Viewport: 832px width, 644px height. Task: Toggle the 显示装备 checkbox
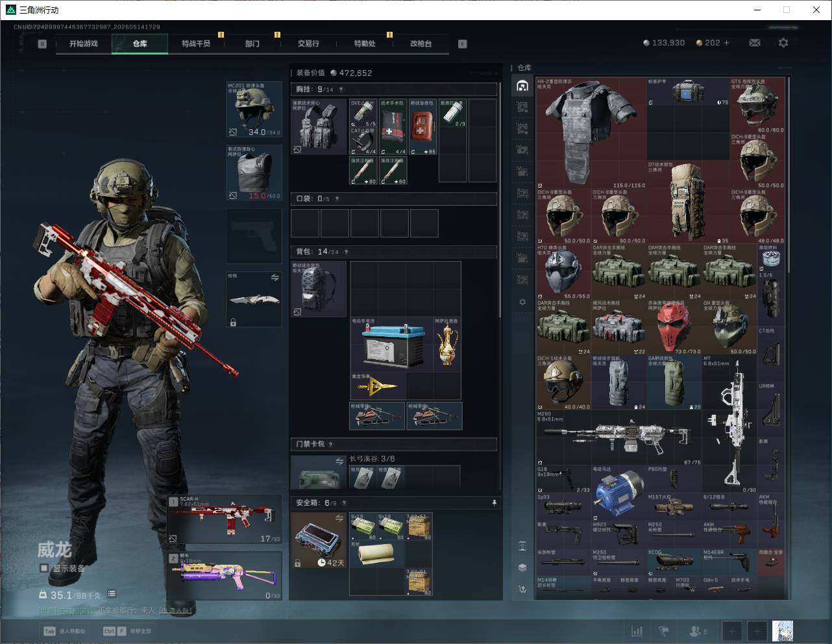[44, 568]
